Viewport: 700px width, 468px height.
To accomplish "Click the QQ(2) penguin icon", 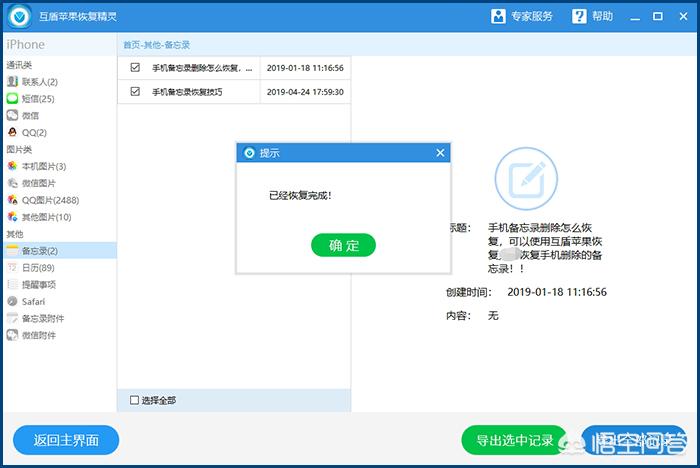I will [12, 132].
